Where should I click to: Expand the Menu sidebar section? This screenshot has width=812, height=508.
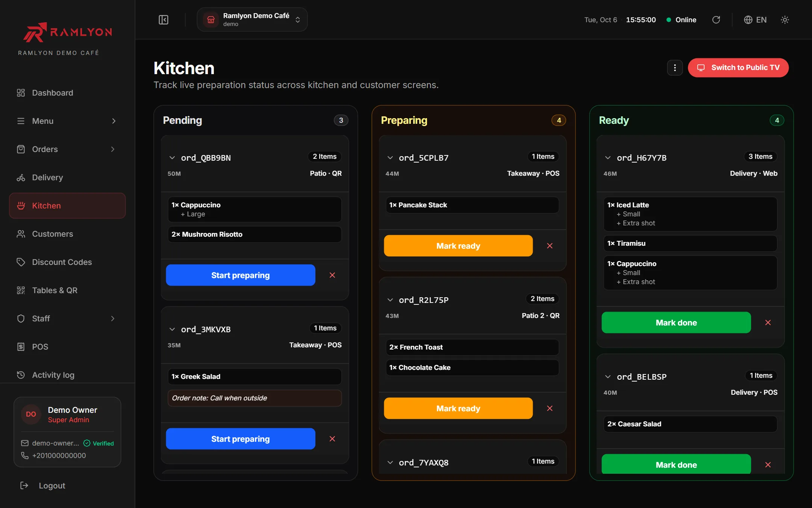[x=67, y=121]
